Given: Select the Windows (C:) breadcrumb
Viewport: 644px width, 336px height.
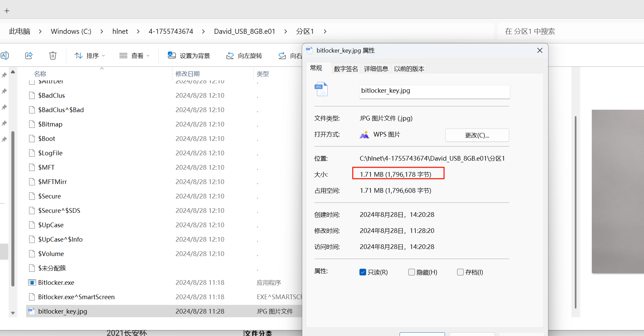Looking at the screenshot, I should point(71,31).
